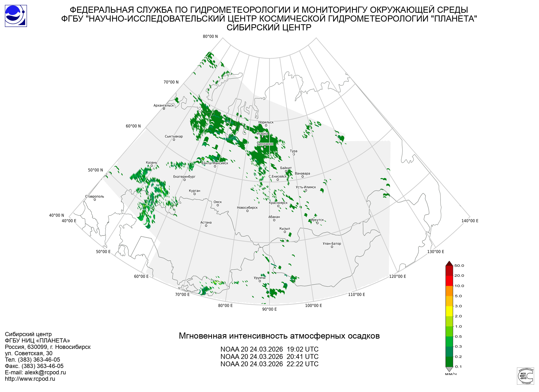539x392 pixels.
Task: Click the 90°00 E longitude label
Action: tap(269, 309)
